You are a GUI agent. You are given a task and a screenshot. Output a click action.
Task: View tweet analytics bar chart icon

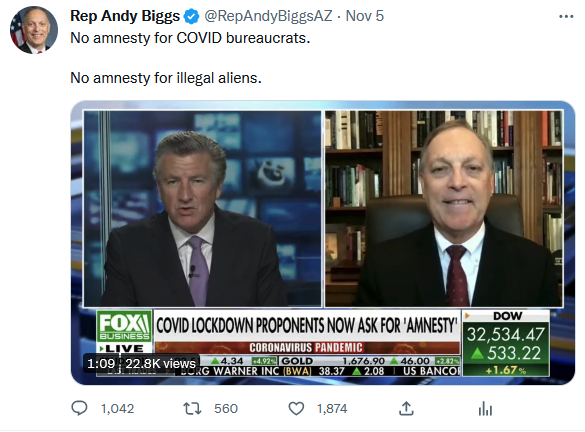pyautogui.click(x=485, y=408)
